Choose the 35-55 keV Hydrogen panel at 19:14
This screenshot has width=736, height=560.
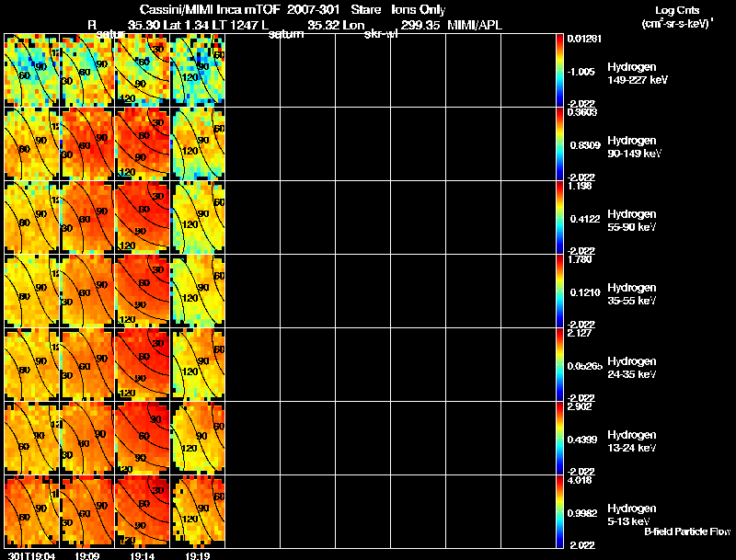tap(143, 291)
